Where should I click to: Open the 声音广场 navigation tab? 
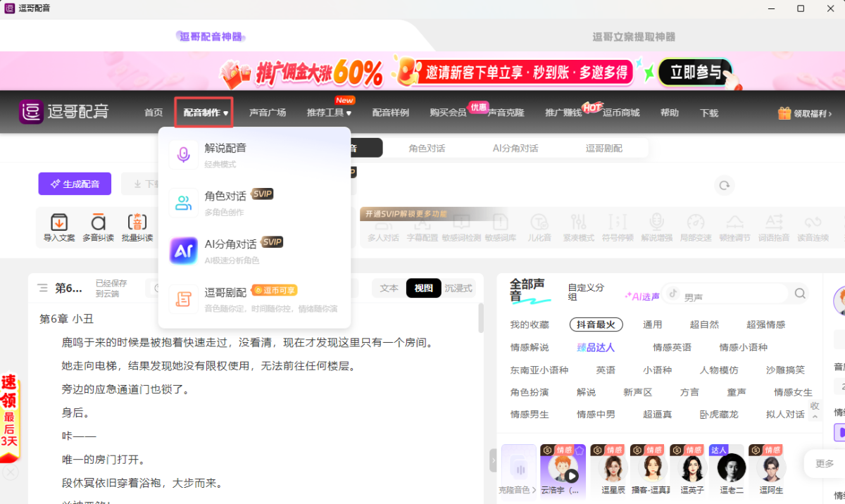(268, 113)
